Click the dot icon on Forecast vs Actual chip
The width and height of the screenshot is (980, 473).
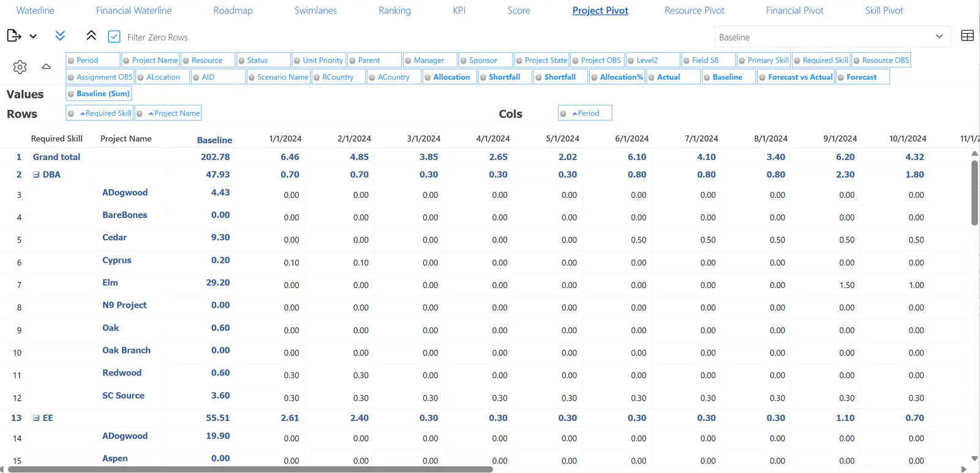click(x=763, y=77)
